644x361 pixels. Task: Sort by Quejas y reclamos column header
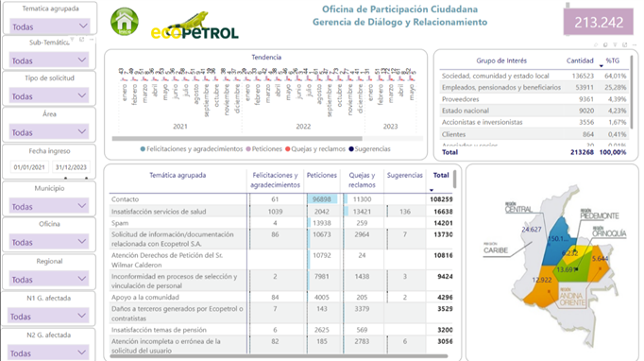tap(362, 180)
